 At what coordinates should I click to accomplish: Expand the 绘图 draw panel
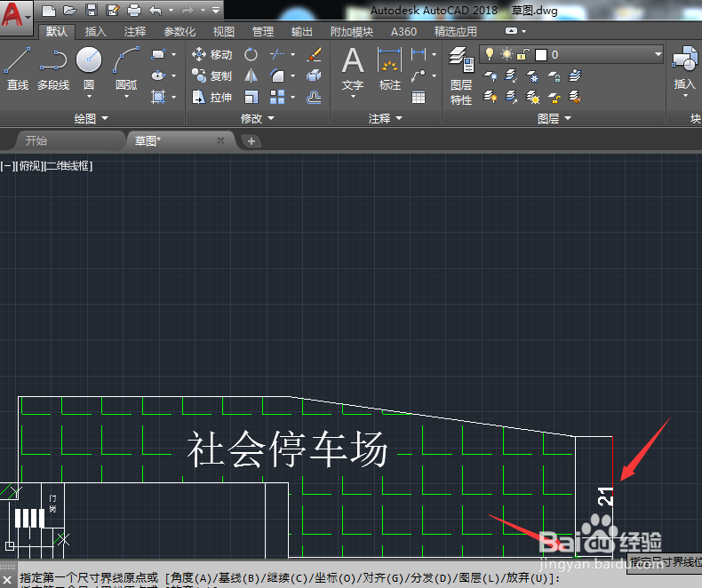pos(92,119)
